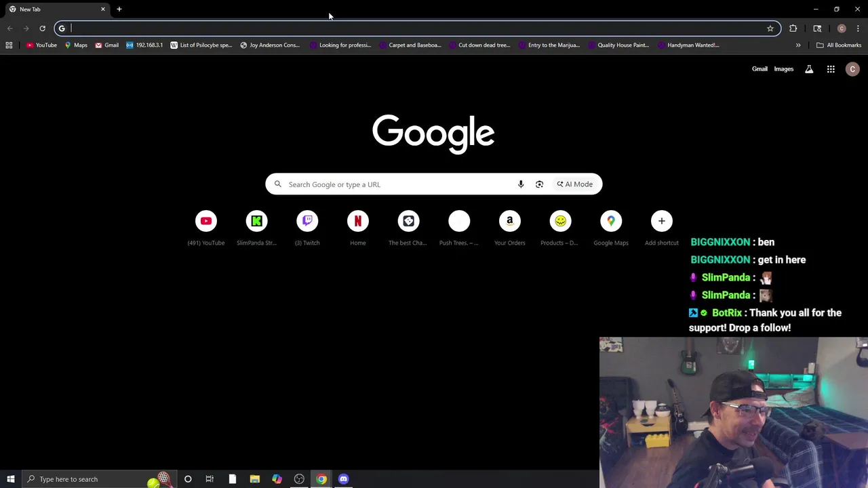Switch to Chrome in the taskbar
Viewport: 868px width, 488px height.
pyautogui.click(x=321, y=479)
